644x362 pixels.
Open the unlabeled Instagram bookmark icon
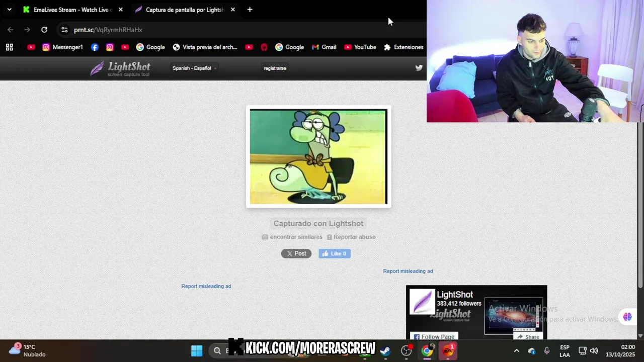(x=110, y=47)
